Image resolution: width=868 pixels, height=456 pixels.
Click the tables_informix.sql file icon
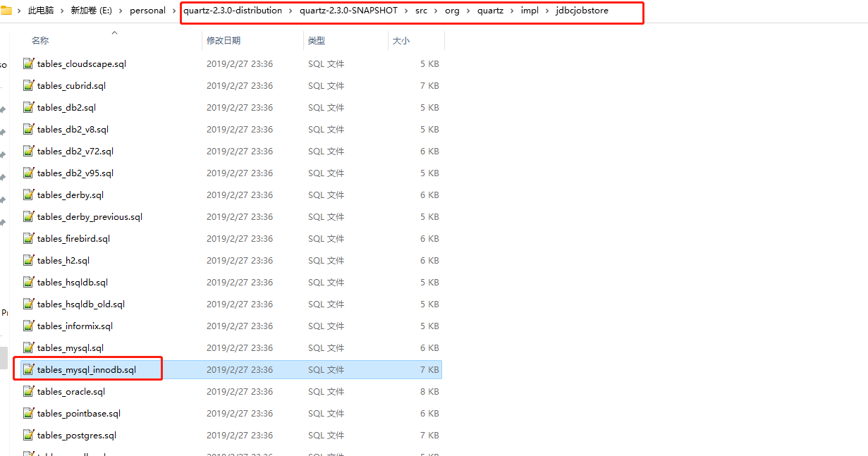coord(28,326)
